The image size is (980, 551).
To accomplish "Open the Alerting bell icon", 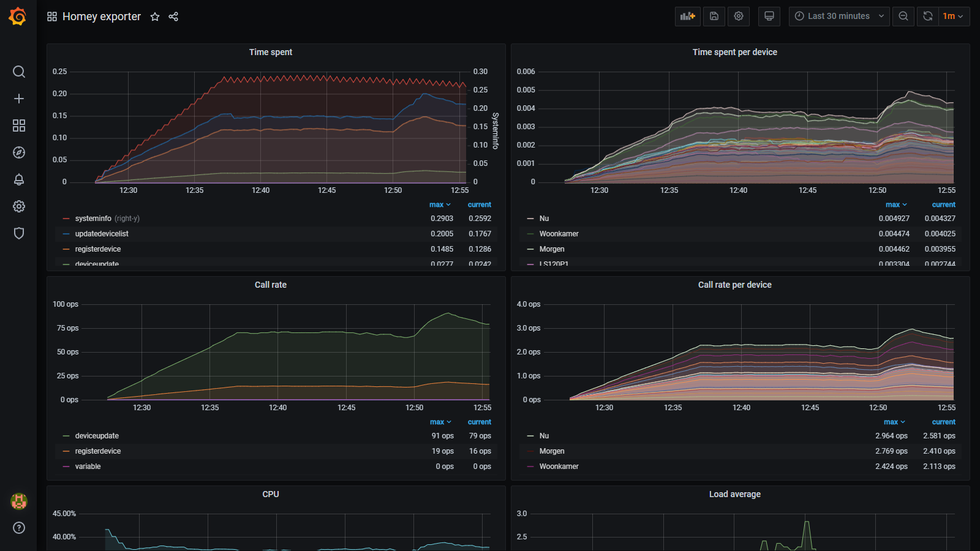I will pyautogui.click(x=19, y=179).
